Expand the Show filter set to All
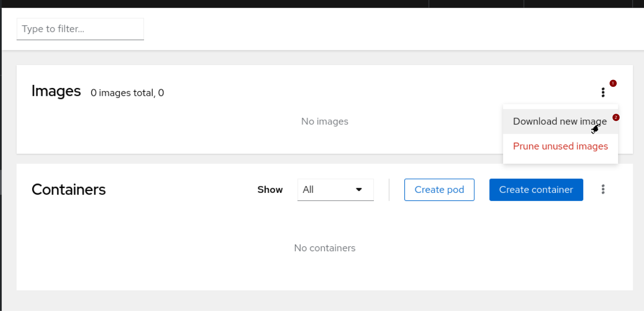 click(335, 190)
